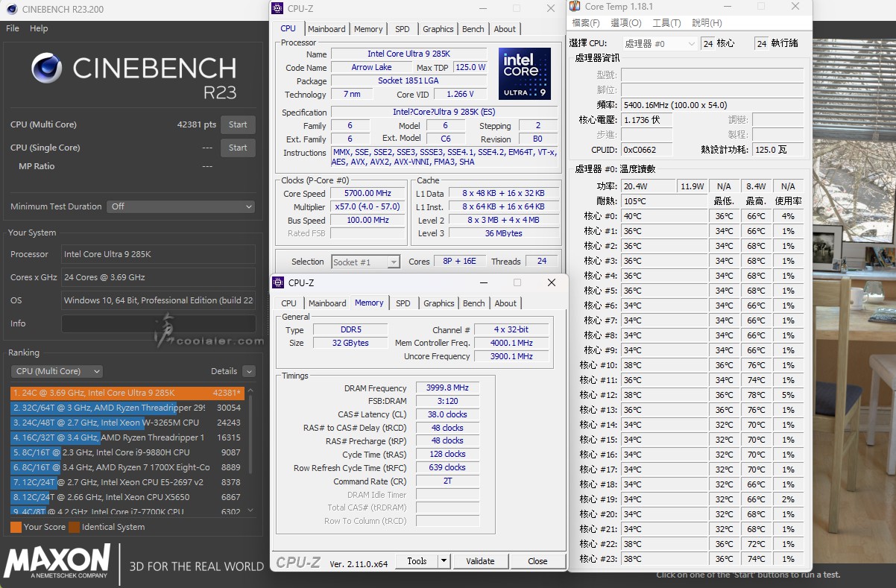
Task: Expand the Details dropdown in Ranking
Action: coord(249,371)
